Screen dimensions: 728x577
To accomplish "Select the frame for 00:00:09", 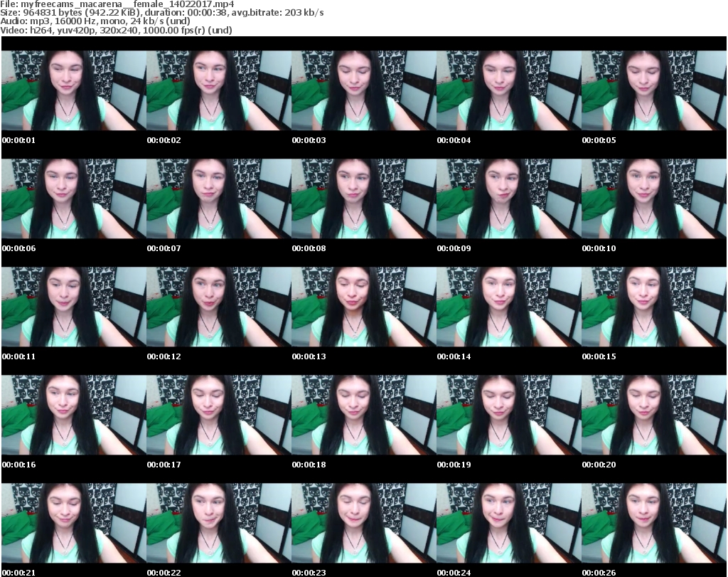I will [x=509, y=198].
